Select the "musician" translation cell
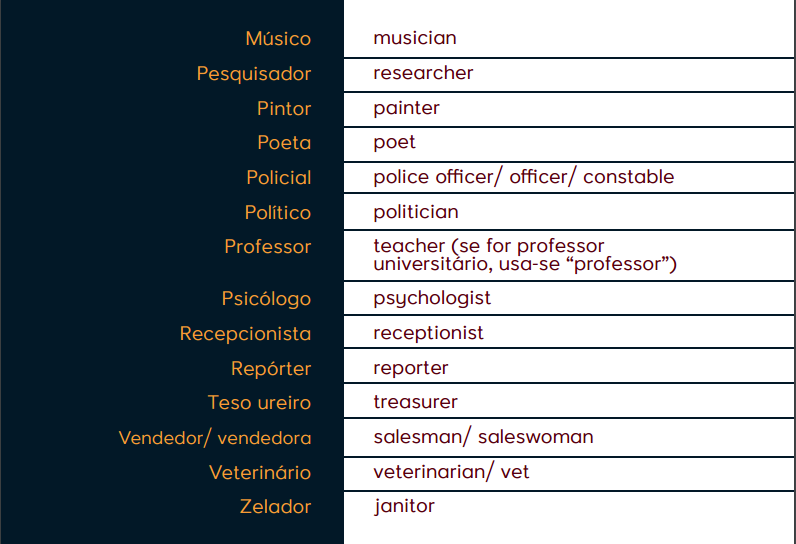Screen dimensions: 796x544 pos(415,38)
